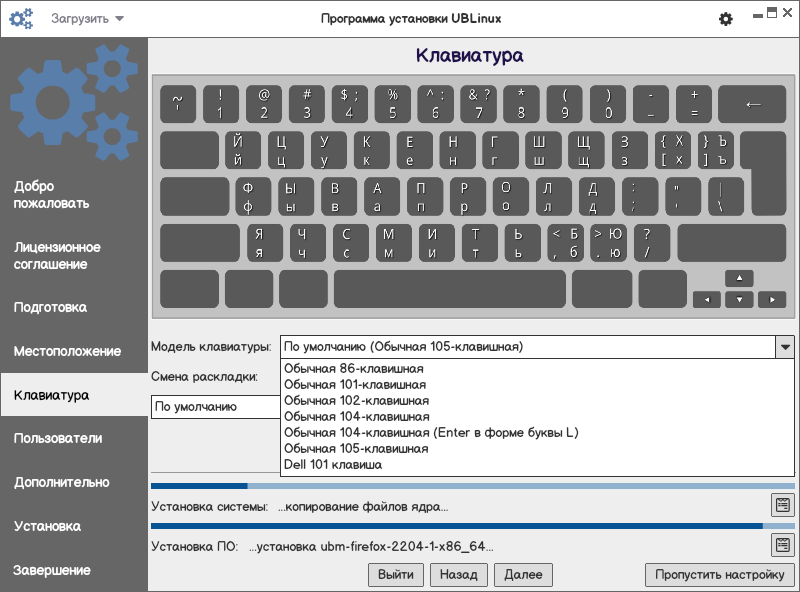Click the Б key on the keyboard preview
The width and height of the screenshot is (800, 592).
(565, 243)
